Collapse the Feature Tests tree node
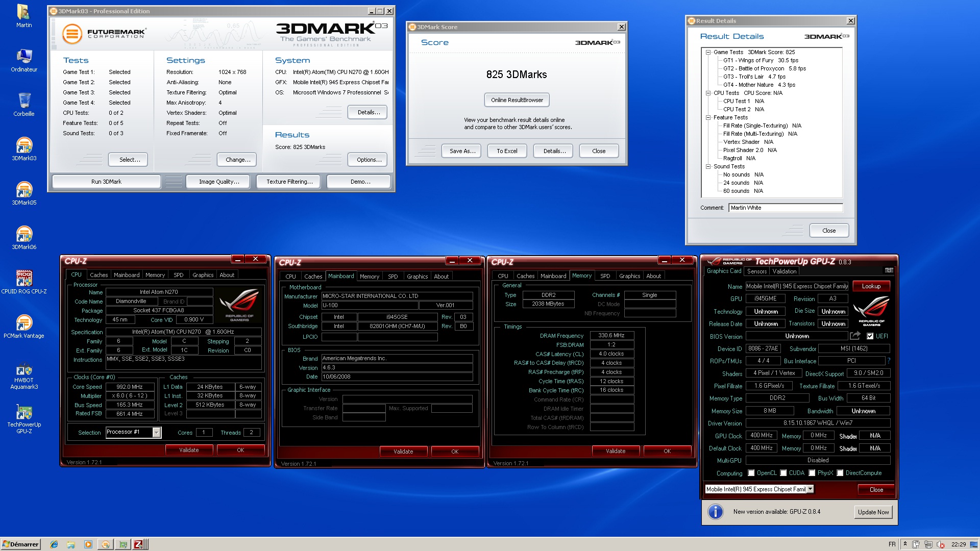This screenshot has height=551, width=980. coord(708,117)
